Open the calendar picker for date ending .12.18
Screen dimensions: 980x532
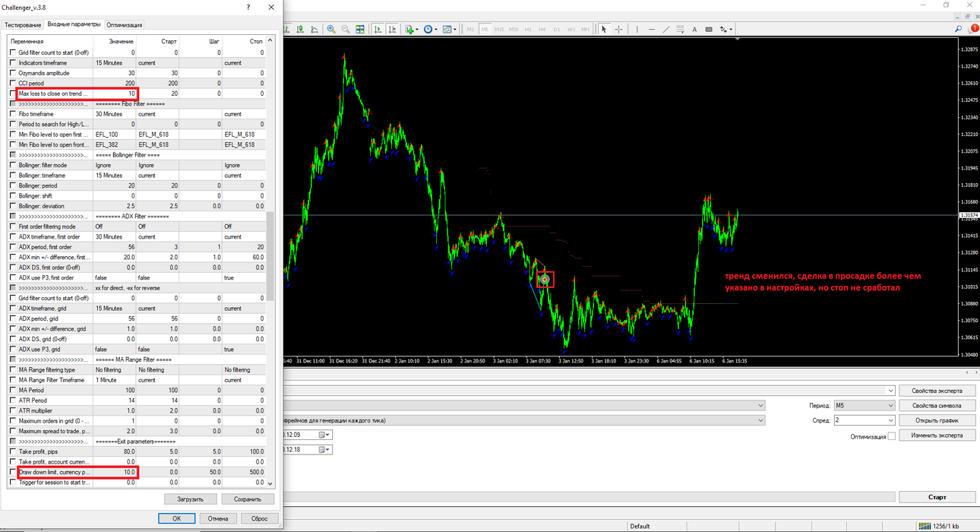pos(325,449)
